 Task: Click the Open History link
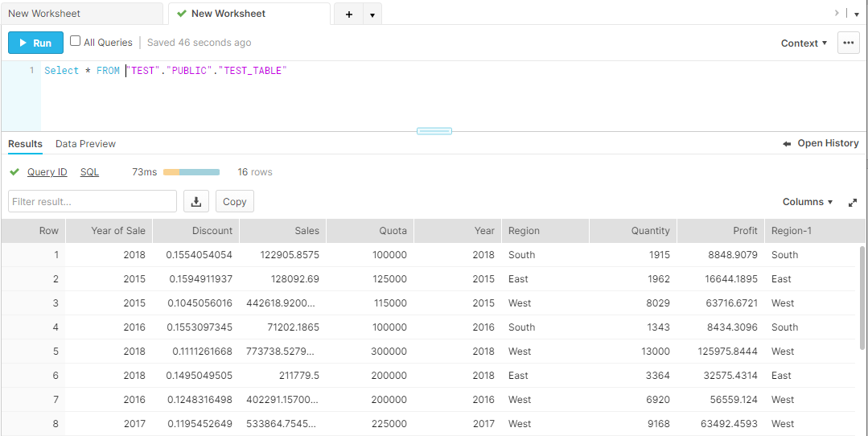(828, 143)
